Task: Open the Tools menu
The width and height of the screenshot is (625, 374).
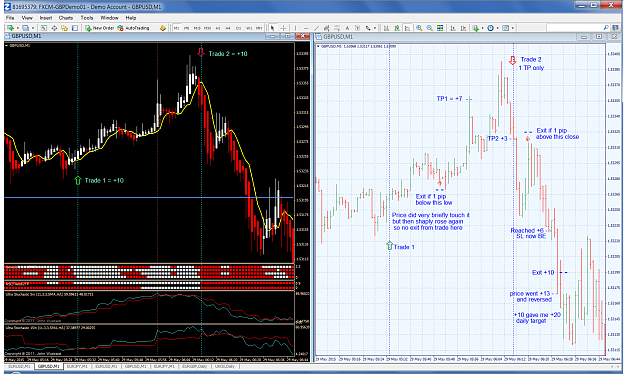Action: point(86,18)
